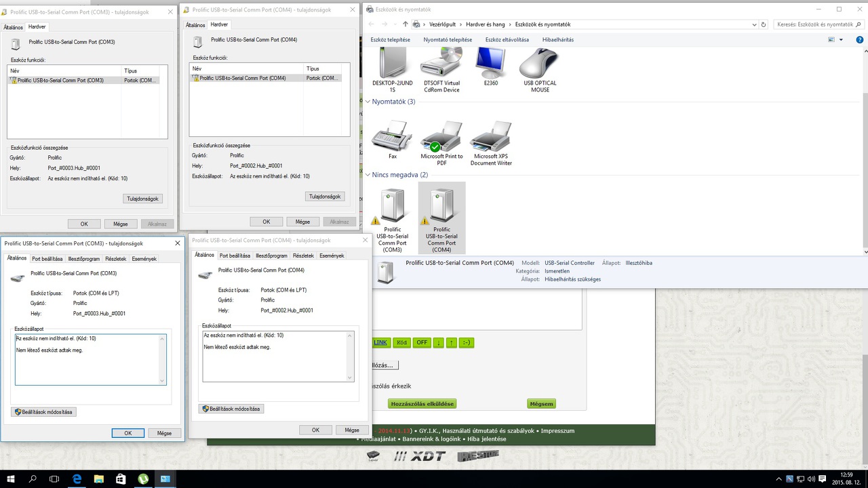Refresh the Eszközök és nyomtatók address bar
The width and height of the screenshot is (868, 488).
(x=764, y=24)
